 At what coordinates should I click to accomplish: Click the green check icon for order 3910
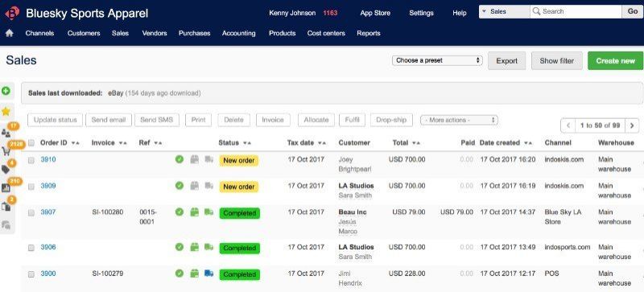(179, 159)
